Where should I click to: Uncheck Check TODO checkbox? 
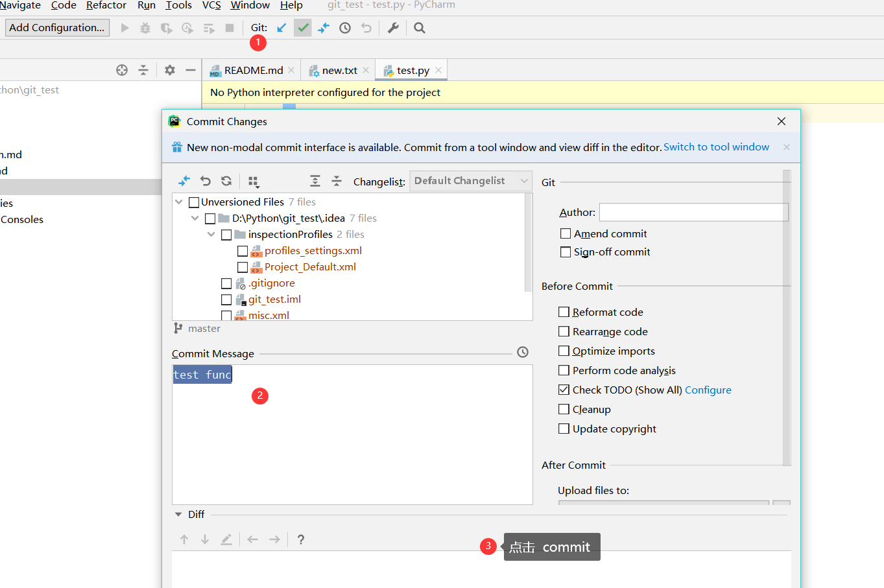564,390
